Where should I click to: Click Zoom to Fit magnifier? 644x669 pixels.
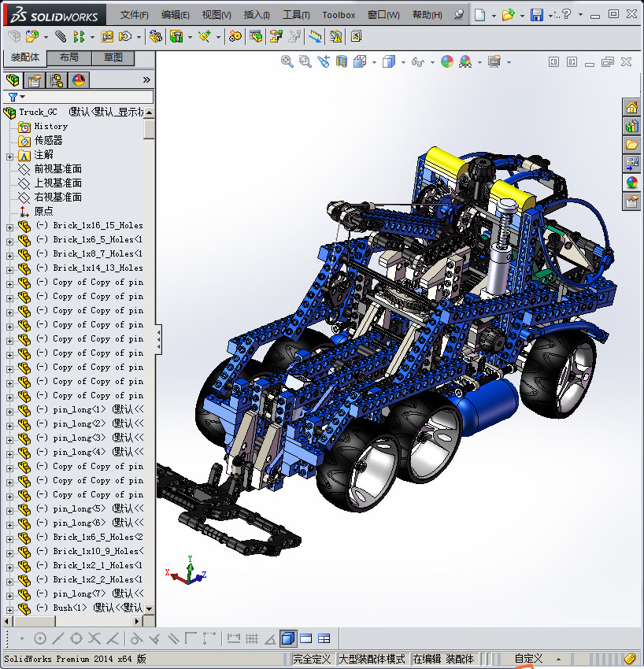tap(287, 62)
